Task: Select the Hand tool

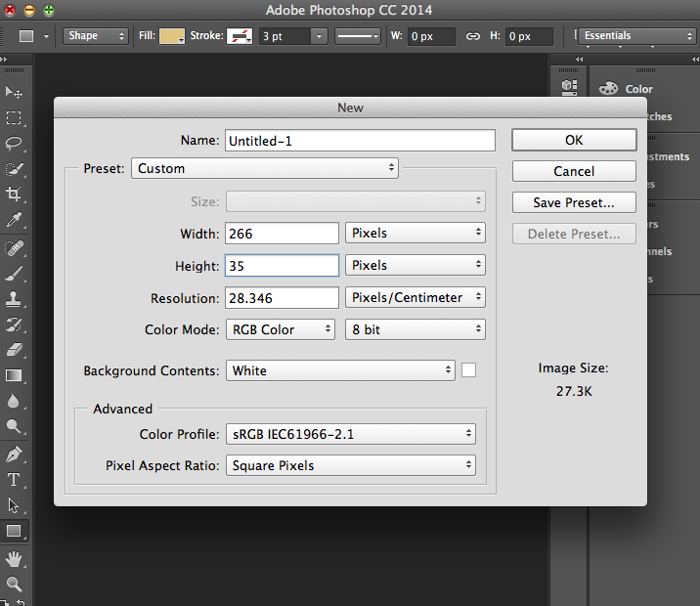Action: coord(14,559)
